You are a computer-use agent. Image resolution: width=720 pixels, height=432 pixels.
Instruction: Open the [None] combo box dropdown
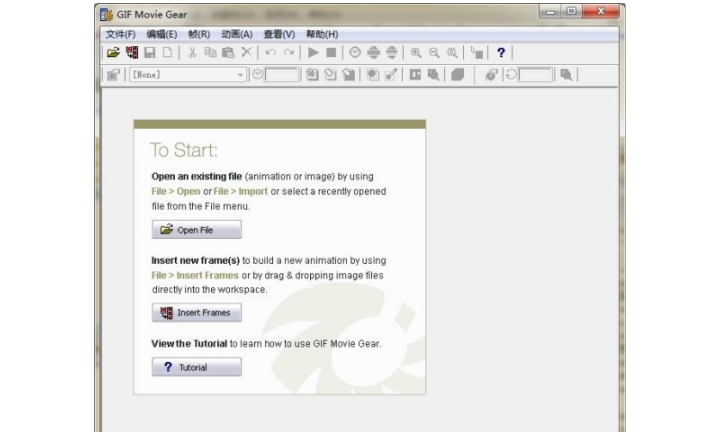click(x=240, y=75)
